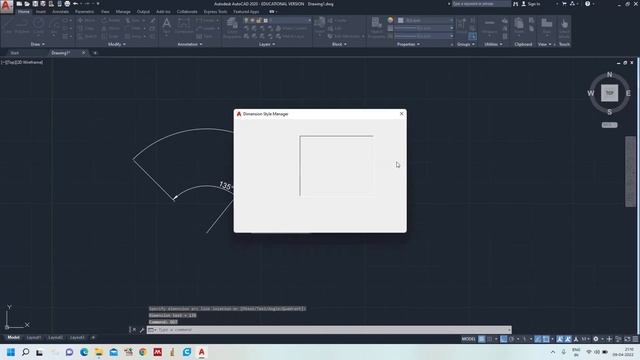
Task: Expand the Modify panel dropdown
Action: pyautogui.click(x=116, y=44)
